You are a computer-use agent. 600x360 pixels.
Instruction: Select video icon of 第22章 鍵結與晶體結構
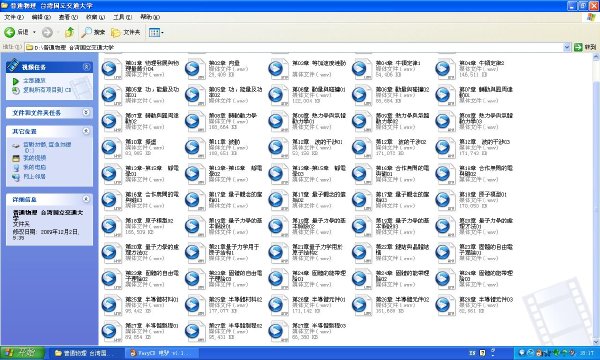[361, 253]
